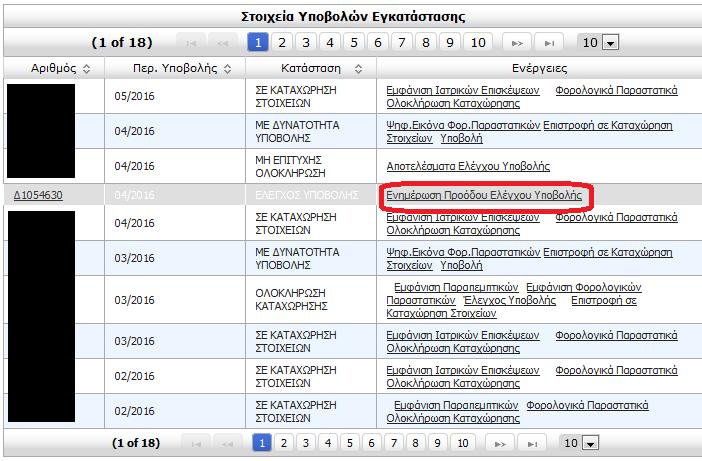Screen dimensions: 702x461
Task: Click Φορολογικά Παραστατικά in 05/2016 row
Action: 616,90
